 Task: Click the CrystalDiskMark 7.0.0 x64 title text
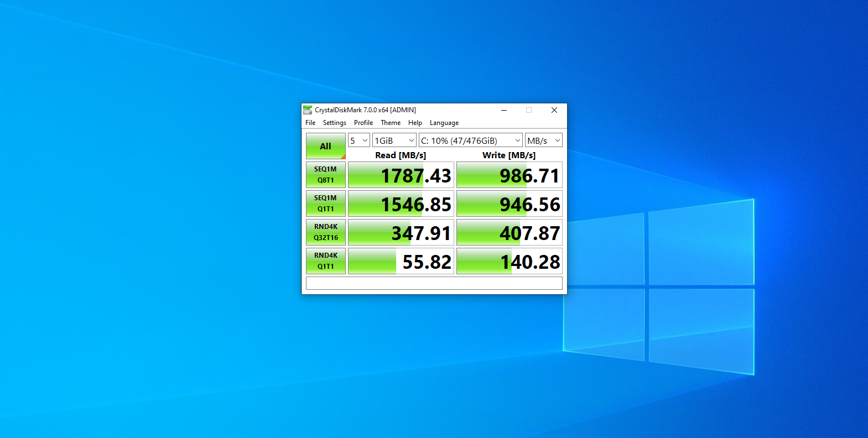click(x=365, y=110)
